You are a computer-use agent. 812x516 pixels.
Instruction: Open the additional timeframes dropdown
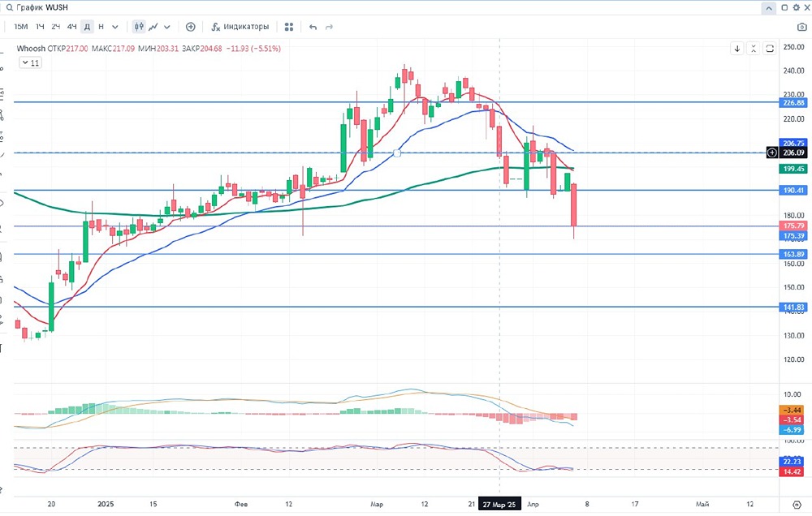tap(115, 27)
